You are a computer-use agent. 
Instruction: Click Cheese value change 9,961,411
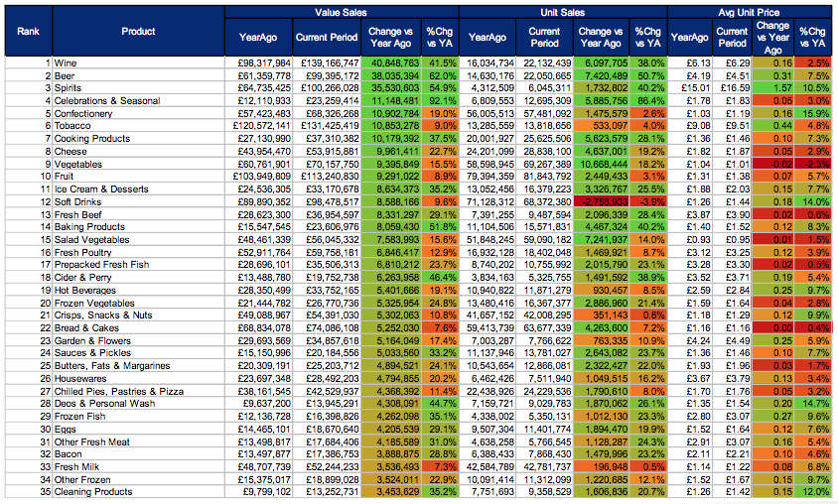(391, 152)
